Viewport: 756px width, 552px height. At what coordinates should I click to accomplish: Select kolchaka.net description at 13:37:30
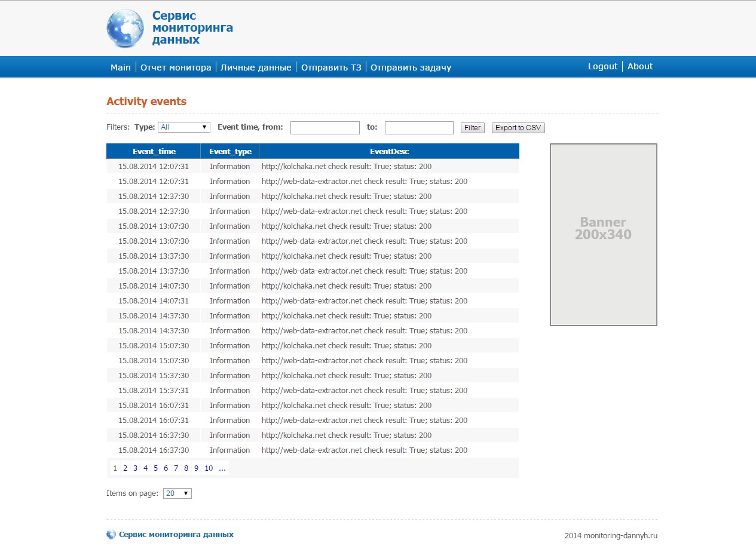tap(347, 256)
